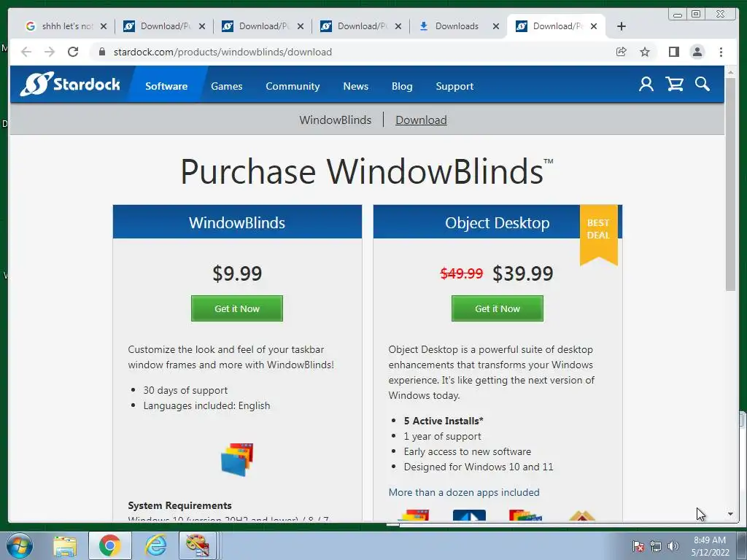Click the scrollbar down arrow
Screen dimensions: 747x560
[x=730, y=514]
